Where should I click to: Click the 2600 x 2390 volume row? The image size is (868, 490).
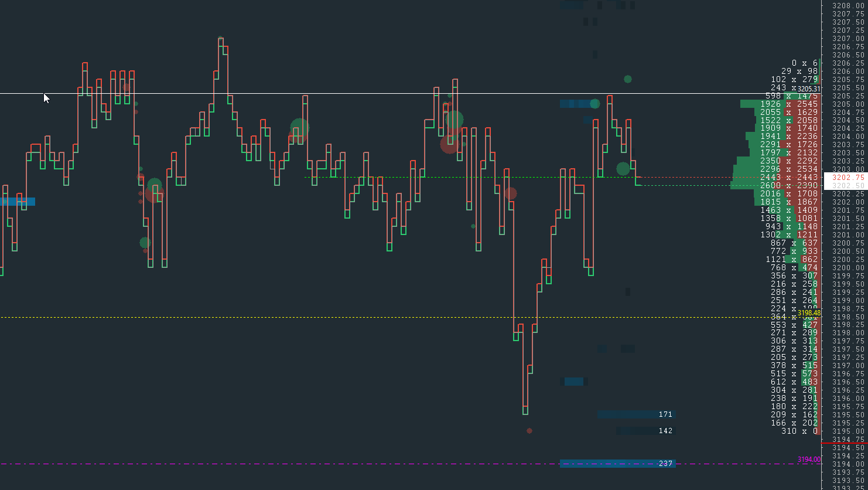click(790, 185)
